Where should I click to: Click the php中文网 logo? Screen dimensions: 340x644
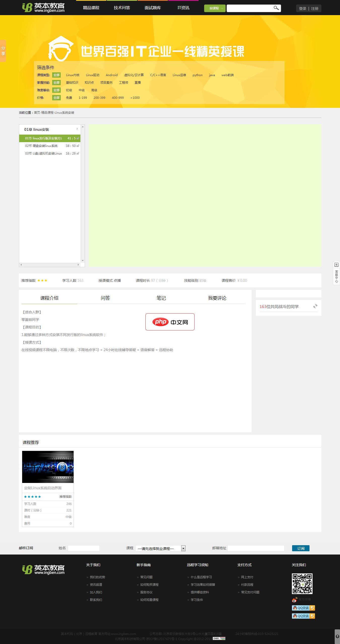170,322
